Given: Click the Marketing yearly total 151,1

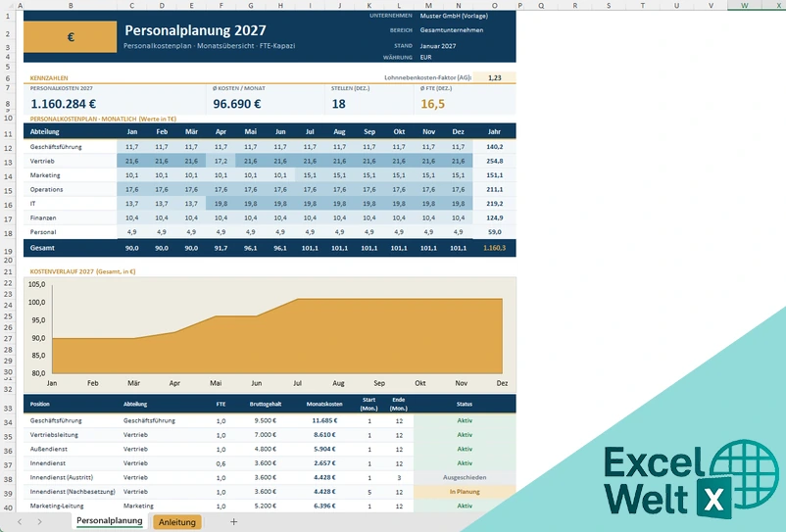Looking at the screenshot, I should 494,175.
